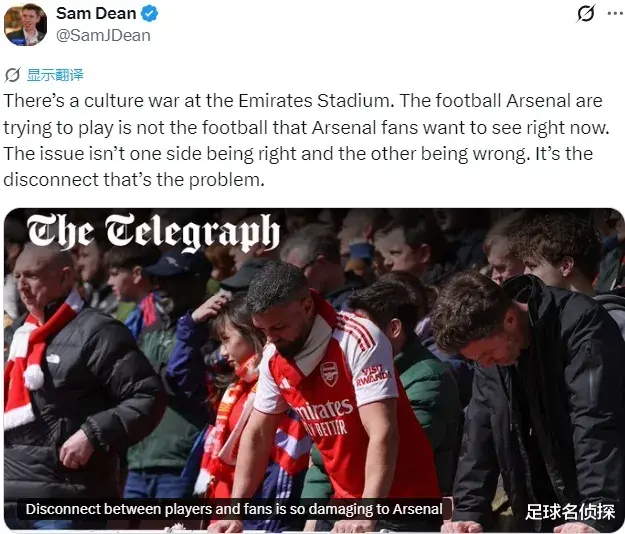The height and width of the screenshot is (534, 625).
Task: Click the Visit Rwanda sleeve patch
Action: [373, 375]
